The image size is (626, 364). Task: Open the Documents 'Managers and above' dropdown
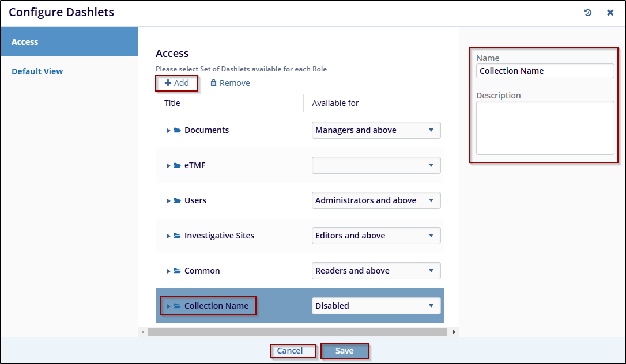coord(376,130)
